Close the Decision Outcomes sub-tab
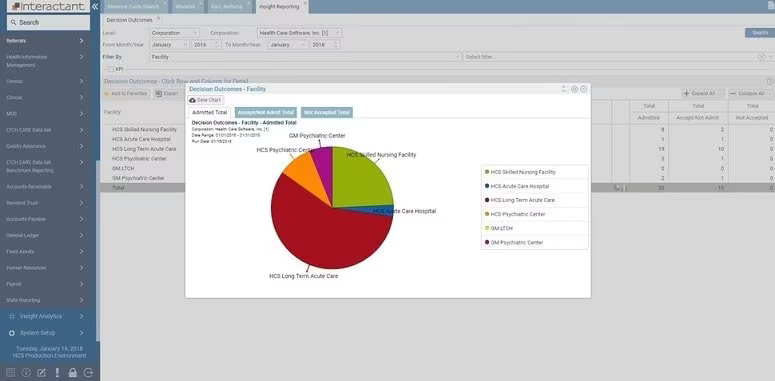The image size is (775, 381). tap(158, 19)
